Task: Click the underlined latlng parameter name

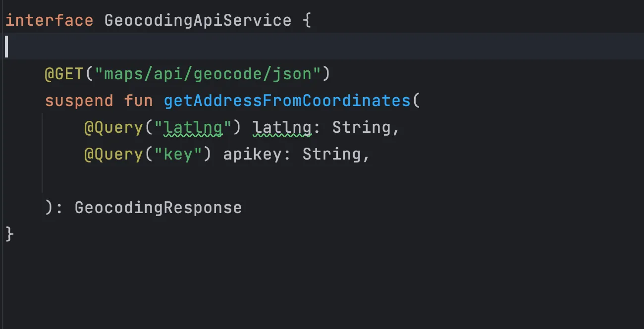Action: (x=282, y=127)
